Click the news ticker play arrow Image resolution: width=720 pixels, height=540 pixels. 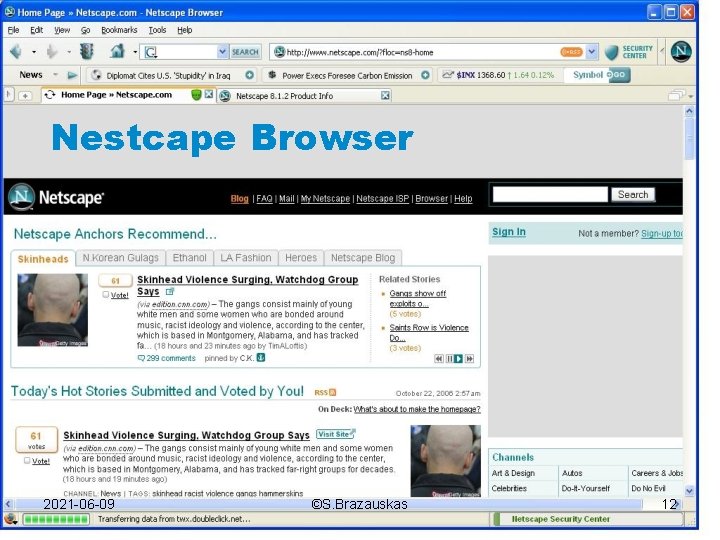(x=72, y=75)
